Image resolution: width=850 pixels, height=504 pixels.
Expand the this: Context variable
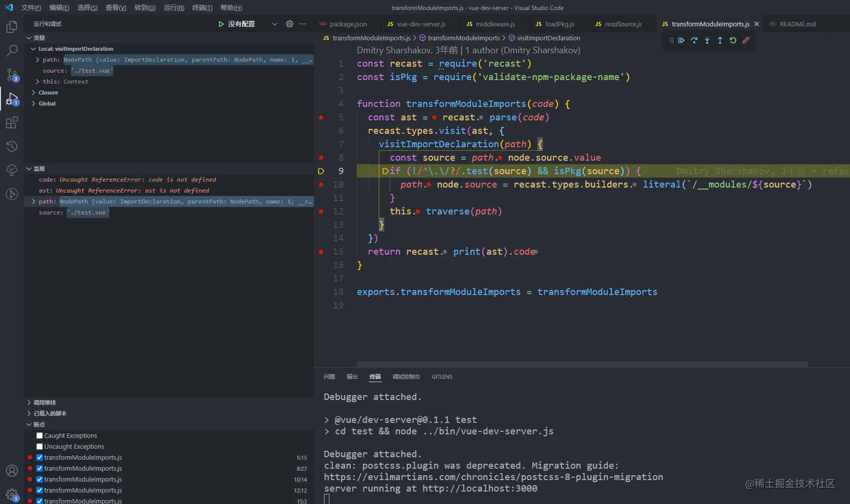pos(38,81)
